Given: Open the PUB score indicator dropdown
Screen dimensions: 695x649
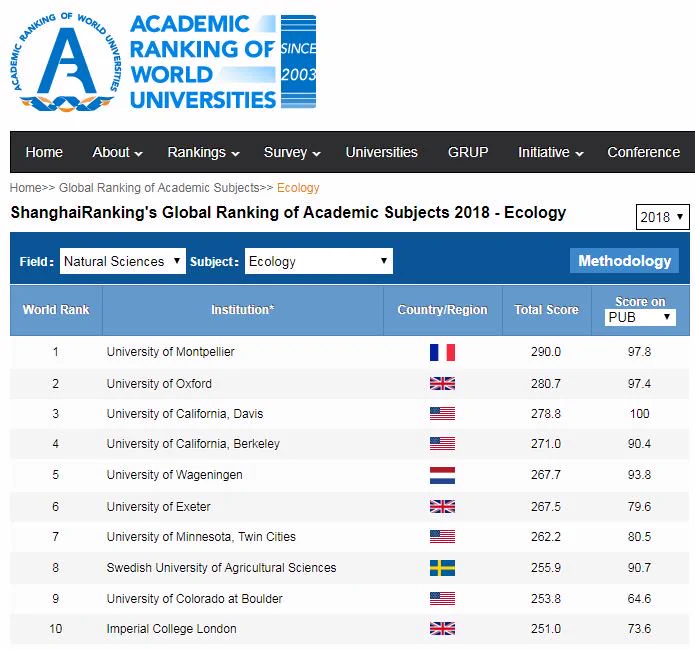Looking at the screenshot, I should point(640,317).
